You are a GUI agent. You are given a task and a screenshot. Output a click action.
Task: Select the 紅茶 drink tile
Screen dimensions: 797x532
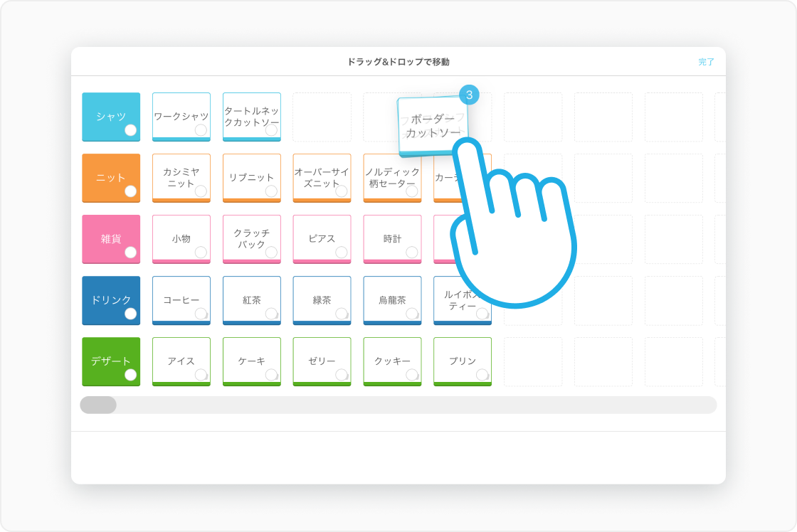pyautogui.click(x=251, y=299)
